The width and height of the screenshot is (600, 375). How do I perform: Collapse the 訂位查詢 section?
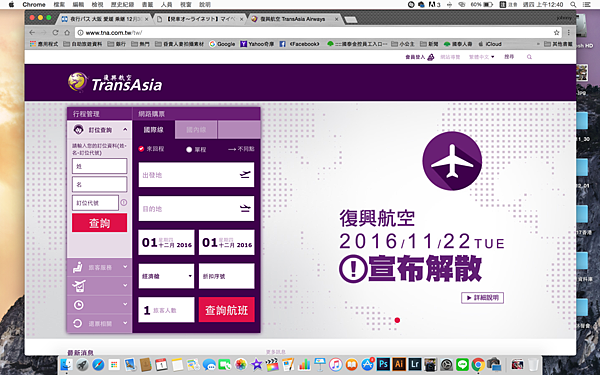pos(125,130)
